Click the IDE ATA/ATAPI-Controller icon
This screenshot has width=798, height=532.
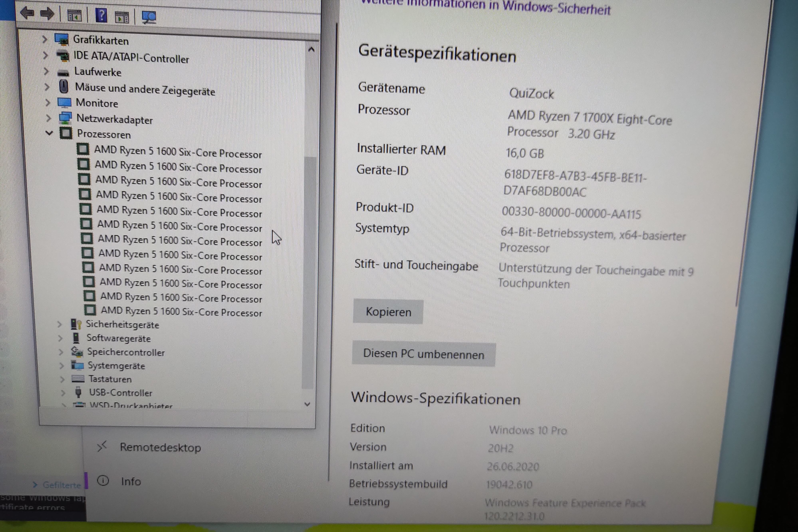pyautogui.click(x=63, y=56)
